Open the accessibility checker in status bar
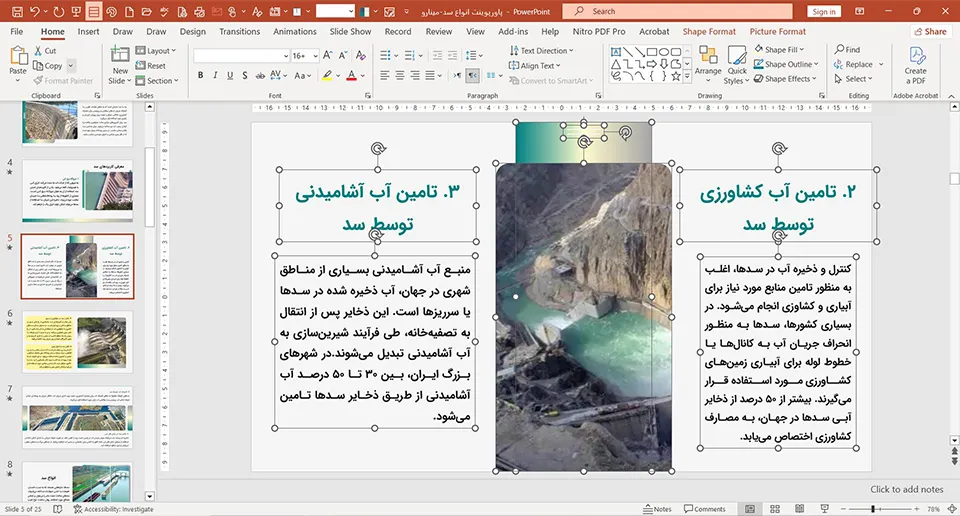 coord(113,509)
